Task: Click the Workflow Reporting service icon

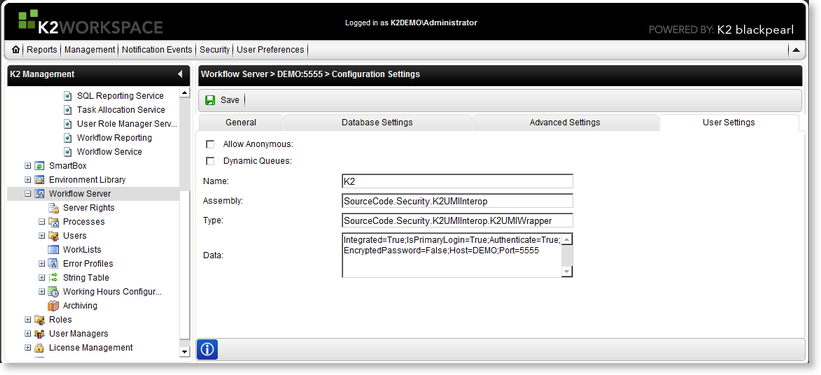Action: coord(68,138)
